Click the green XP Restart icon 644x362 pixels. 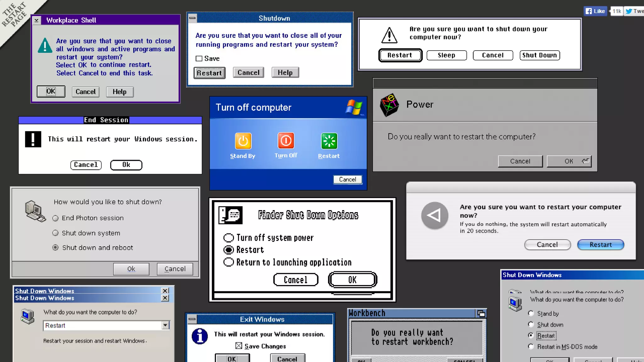tap(329, 141)
